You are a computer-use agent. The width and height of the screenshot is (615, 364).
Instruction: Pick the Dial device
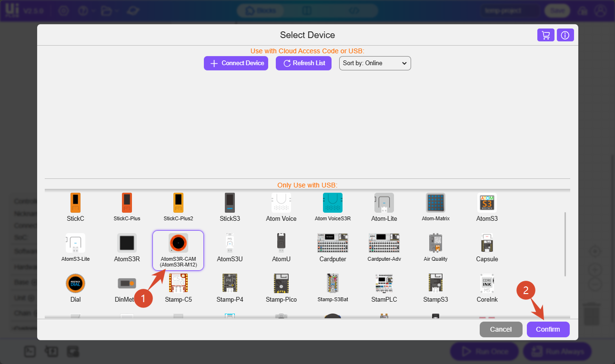coord(75,284)
